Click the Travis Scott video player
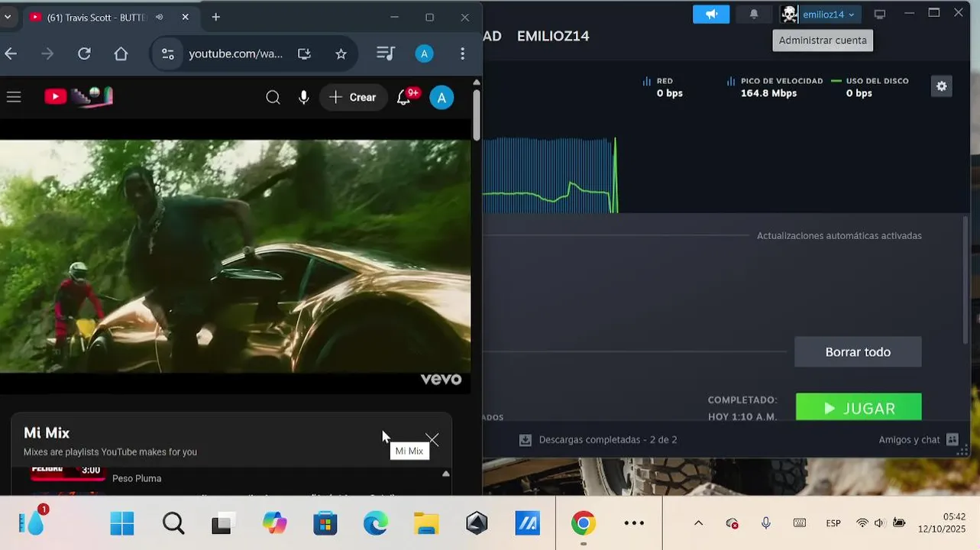 coord(235,256)
